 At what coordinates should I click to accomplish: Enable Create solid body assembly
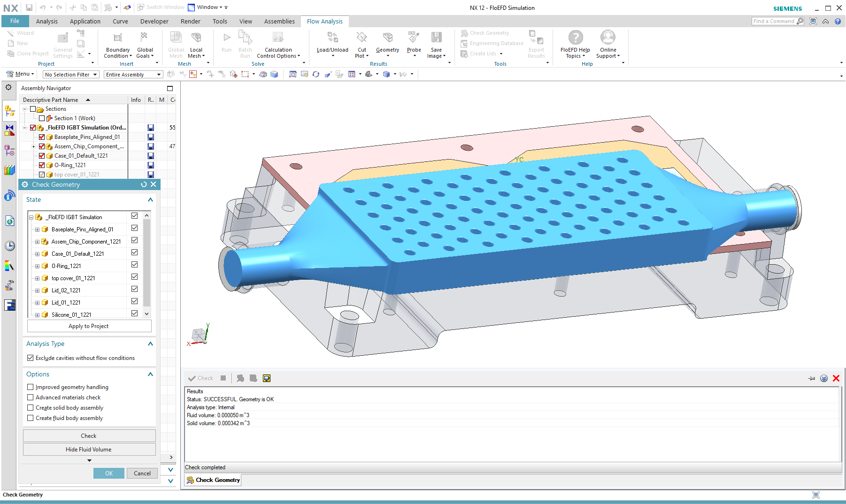tap(31, 408)
